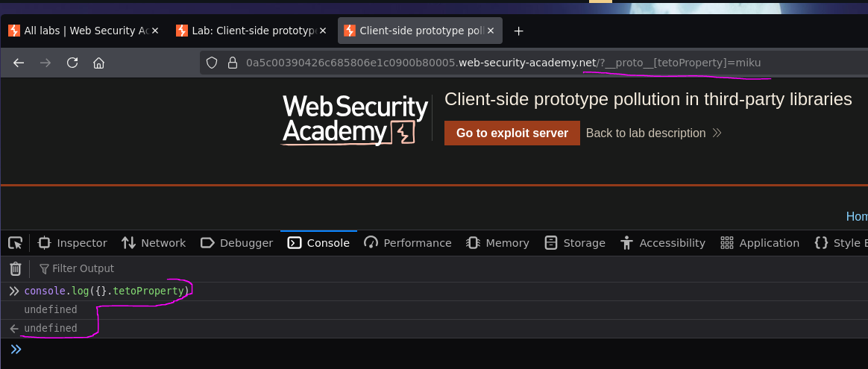This screenshot has width=868, height=369.
Task: Click the console.log({}.tetoProperty) command line
Action: [107, 291]
